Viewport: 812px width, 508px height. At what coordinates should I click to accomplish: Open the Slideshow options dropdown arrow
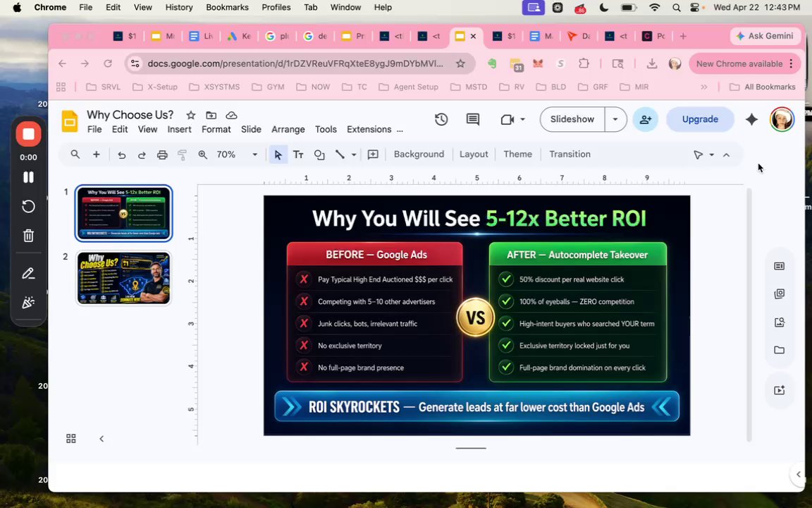pos(615,119)
